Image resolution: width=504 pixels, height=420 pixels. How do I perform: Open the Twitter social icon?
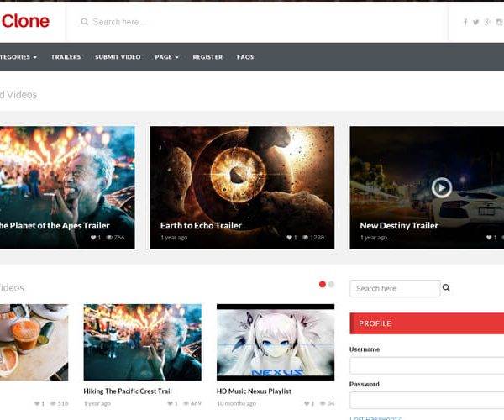click(476, 22)
